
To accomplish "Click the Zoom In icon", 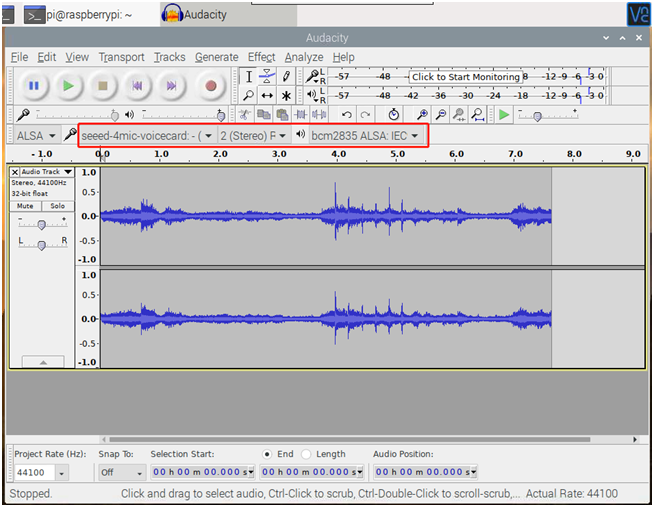I will (x=422, y=114).
